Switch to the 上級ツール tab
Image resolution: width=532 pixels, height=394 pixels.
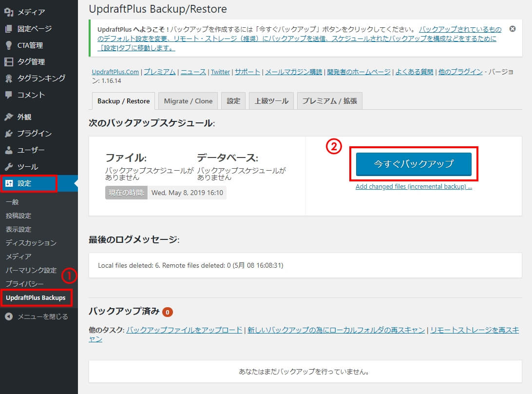271,101
